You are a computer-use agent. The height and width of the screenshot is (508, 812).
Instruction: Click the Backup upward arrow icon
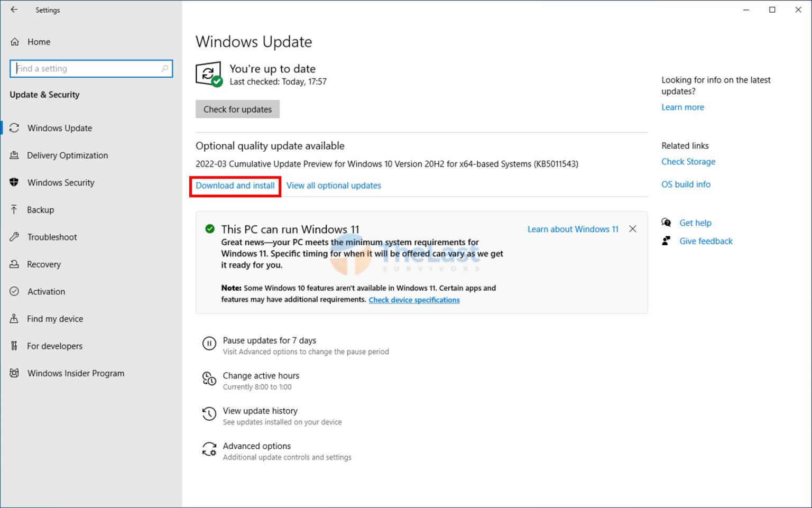click(14, 210)
